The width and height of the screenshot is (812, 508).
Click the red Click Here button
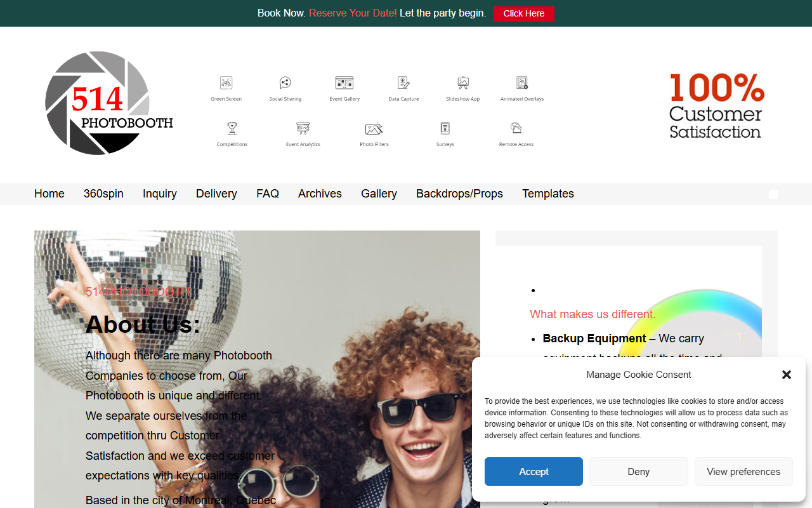(524, 13)
